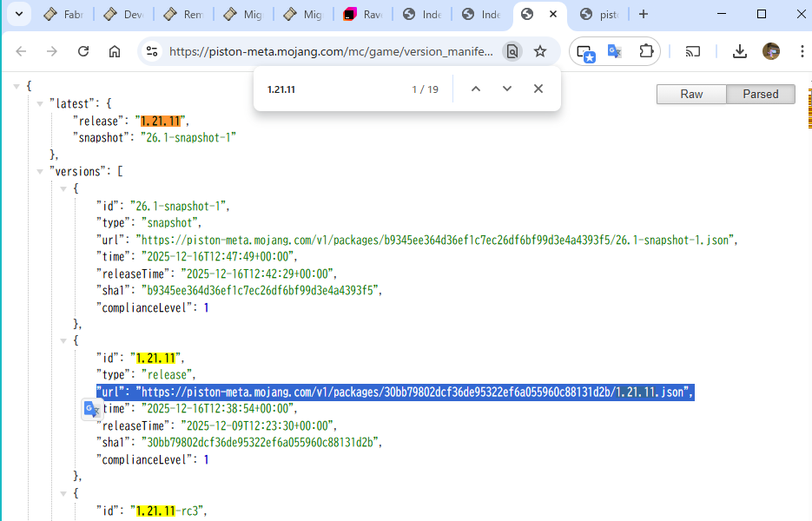Image resolution: width=812 pixels, height=521 pixels.
Task: Open the Downloads tray icon
Action: point(739,51)
